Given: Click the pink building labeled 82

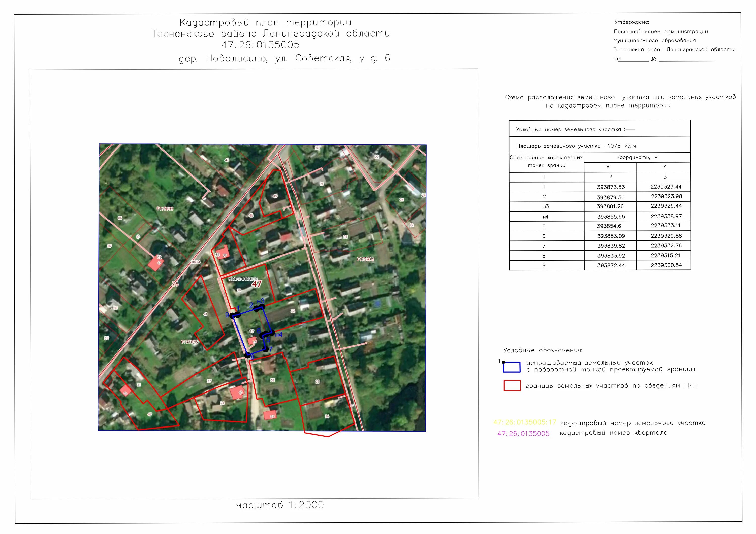Looking at the screenshot, I should [x=155, y=263].
